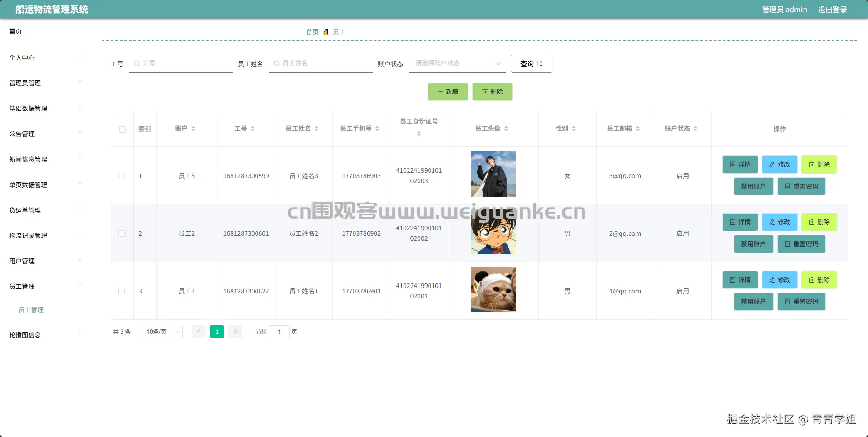The image size is (868, 437).
Task: Open avatar photo of 员工姓名3
Action: point(493,174)
